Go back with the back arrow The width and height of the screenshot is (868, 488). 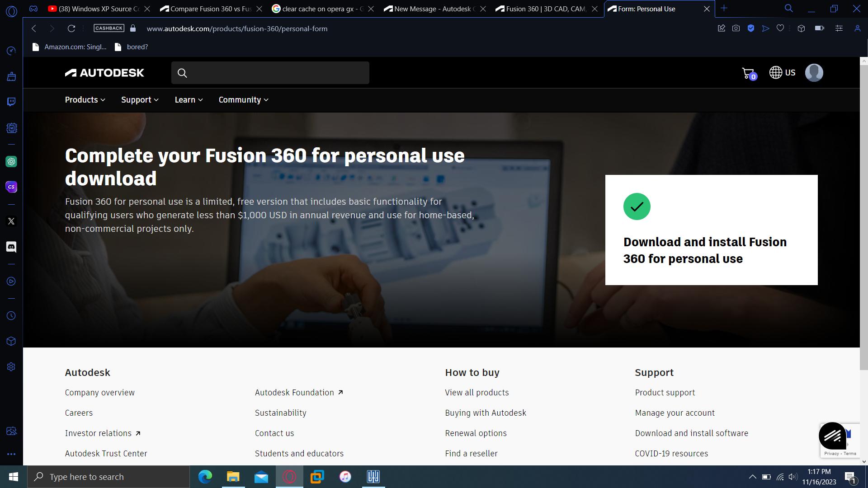coord(34,28)
